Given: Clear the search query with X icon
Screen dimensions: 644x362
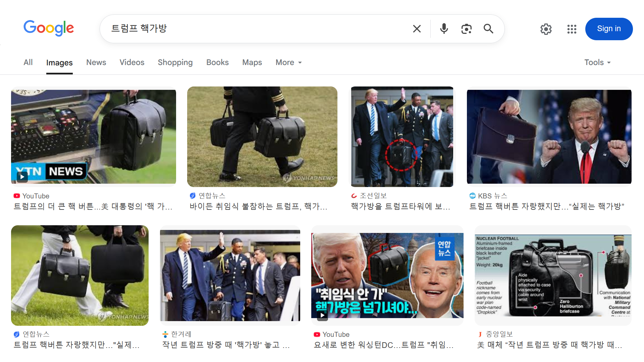Looking at the screenshot, I should (417, 29).
